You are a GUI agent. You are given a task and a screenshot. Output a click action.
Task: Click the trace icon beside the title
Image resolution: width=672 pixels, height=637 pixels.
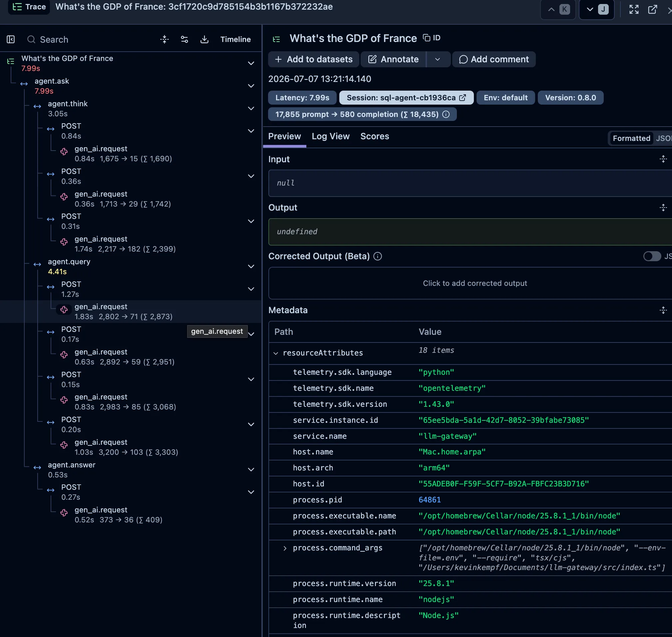pyautogui.click(x=276, y=39)
